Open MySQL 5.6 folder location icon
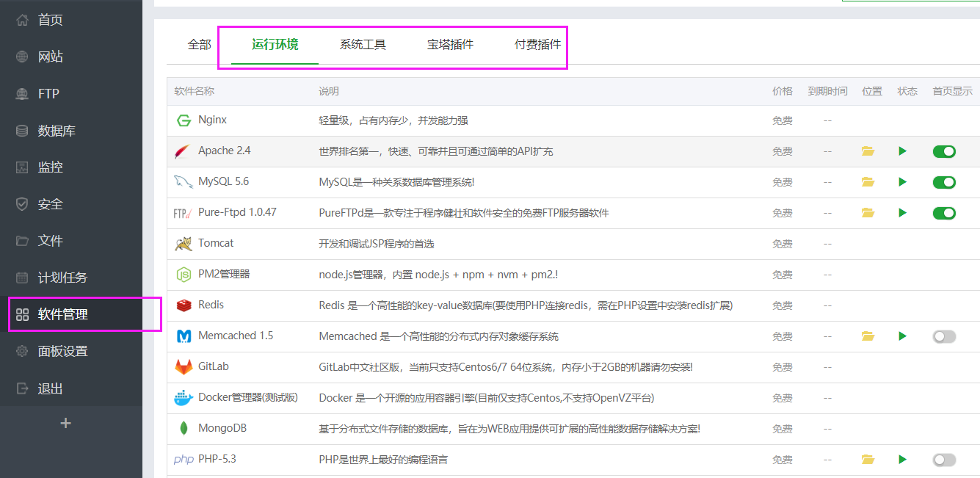The width and height of the screenshot is (980, 478). coord(868,182)
